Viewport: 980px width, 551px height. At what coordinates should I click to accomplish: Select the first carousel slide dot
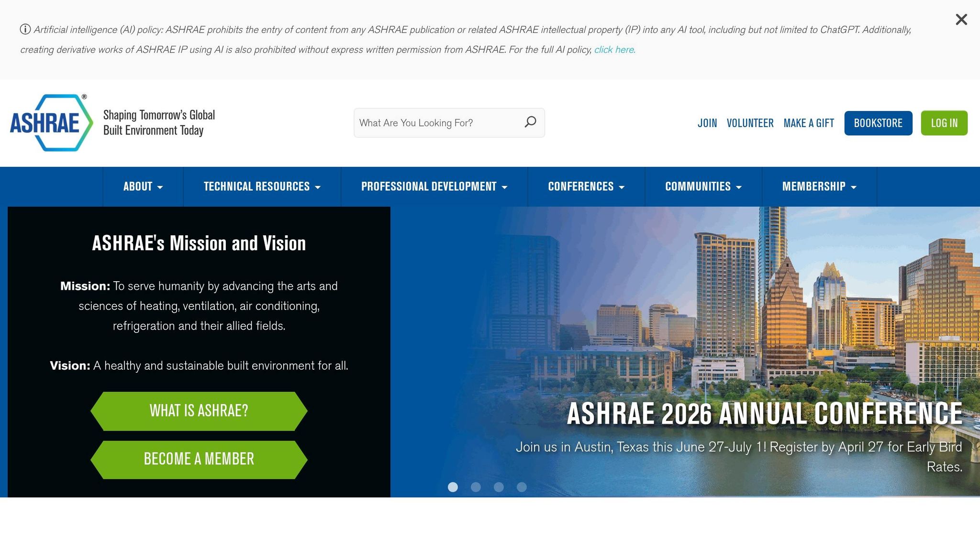[x=453, y=487]
